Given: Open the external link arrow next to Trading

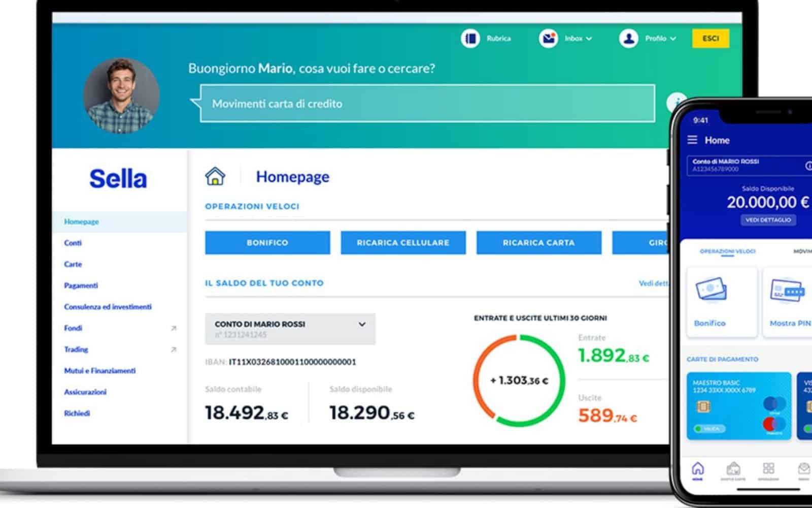Looking at the screenshot, I should 174,350.
